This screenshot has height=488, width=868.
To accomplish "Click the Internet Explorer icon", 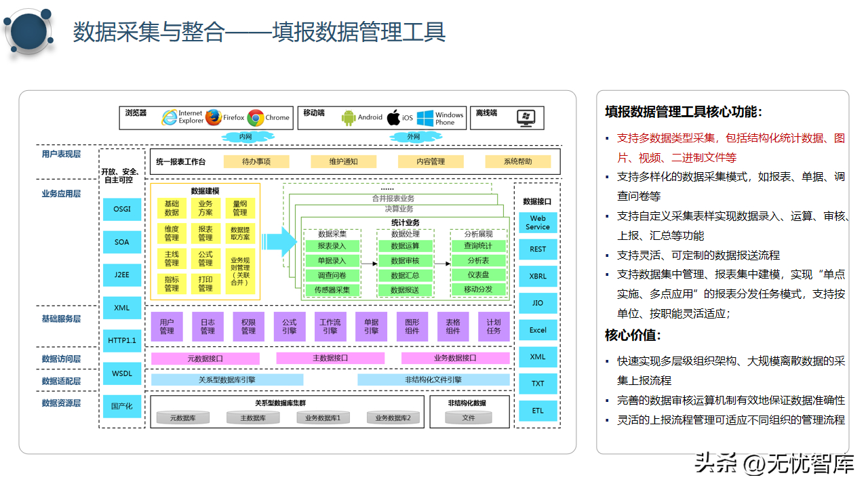I will tap(169, 117).
